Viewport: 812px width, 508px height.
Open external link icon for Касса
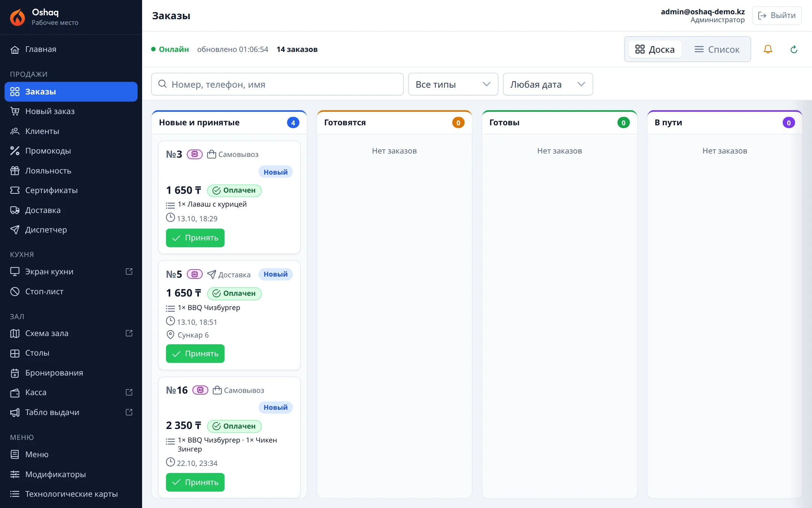[x=129, y=392]
